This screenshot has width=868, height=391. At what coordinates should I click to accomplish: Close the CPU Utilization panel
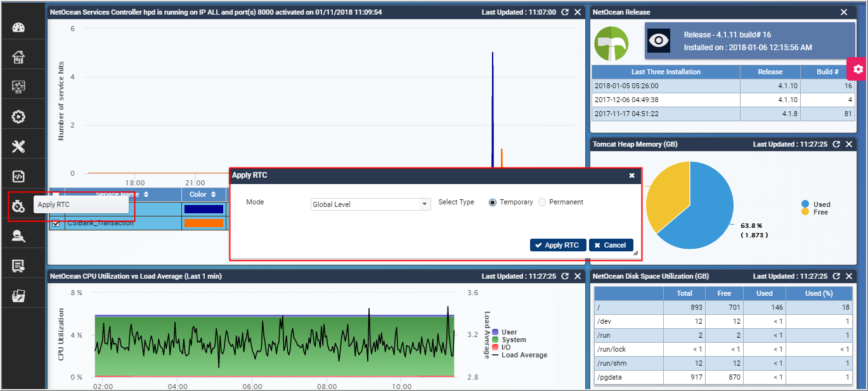pos(578,276)
